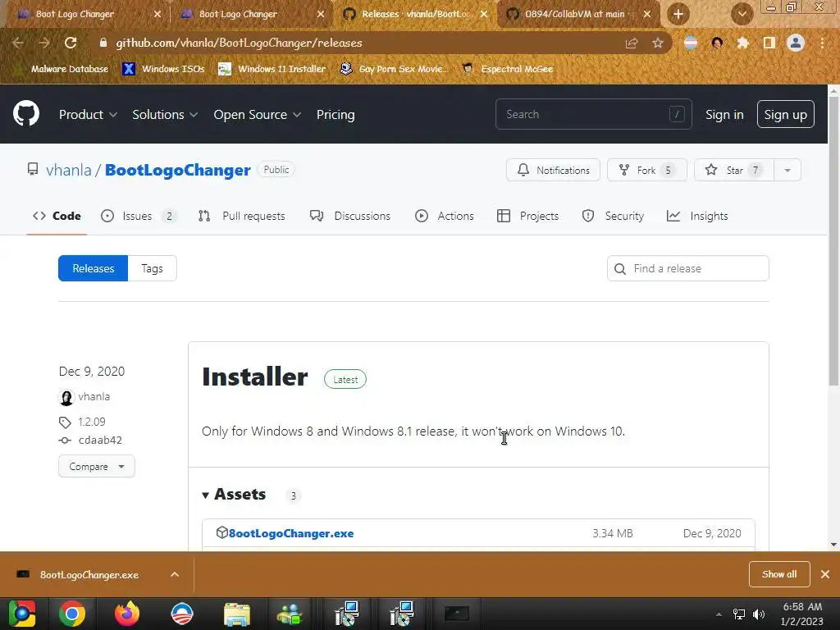
Task: Click the Pricing link
Action: click(336, 115)
